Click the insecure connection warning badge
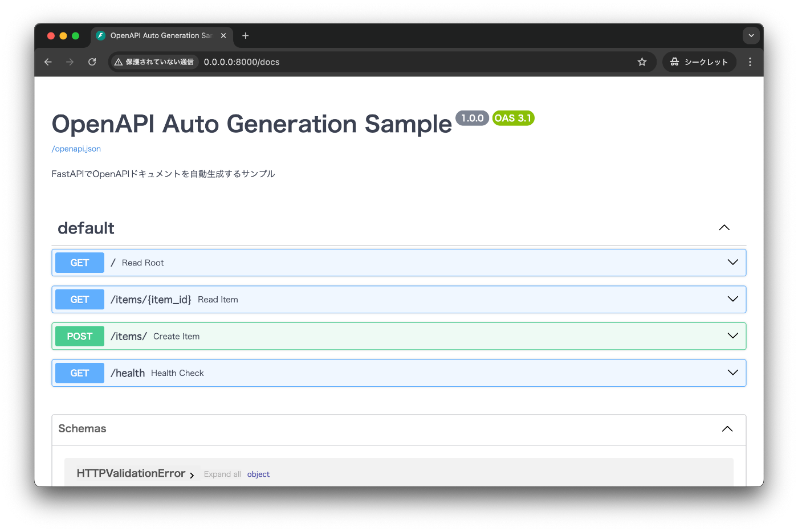Screen dimensions: 798x532 (x=154, y=62)
